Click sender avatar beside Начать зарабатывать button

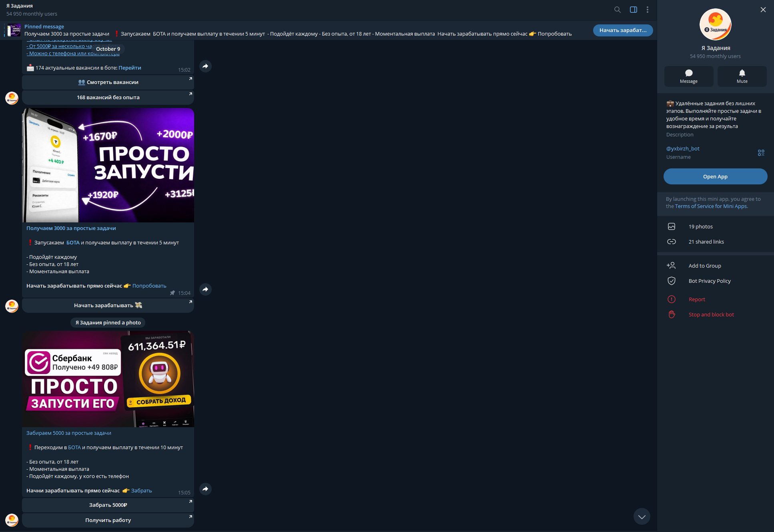tap(12, 306)
